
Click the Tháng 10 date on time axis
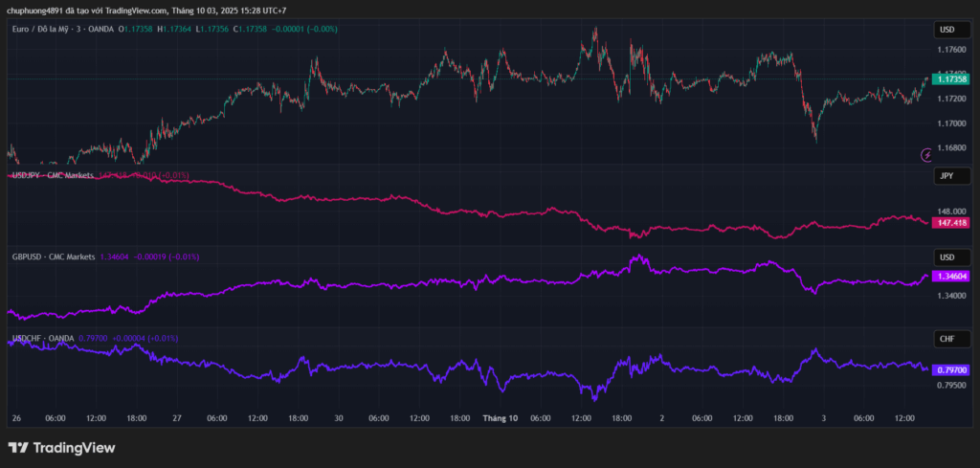[x=500, y=418]
